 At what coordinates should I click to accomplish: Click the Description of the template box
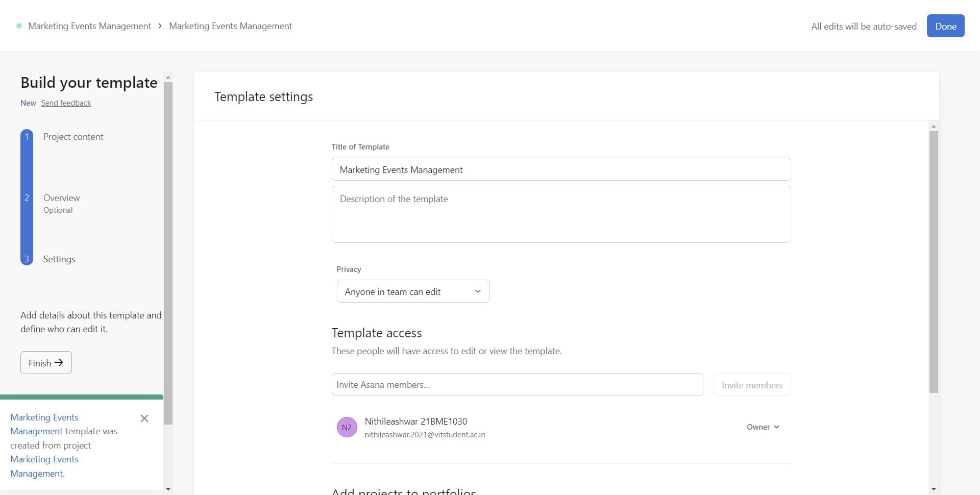tap(560, 214)
